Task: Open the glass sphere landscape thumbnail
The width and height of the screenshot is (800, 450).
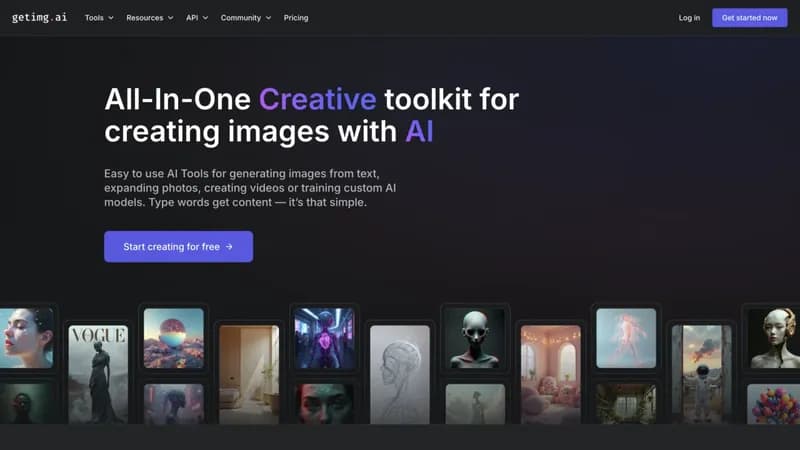Action: [173, 338]
